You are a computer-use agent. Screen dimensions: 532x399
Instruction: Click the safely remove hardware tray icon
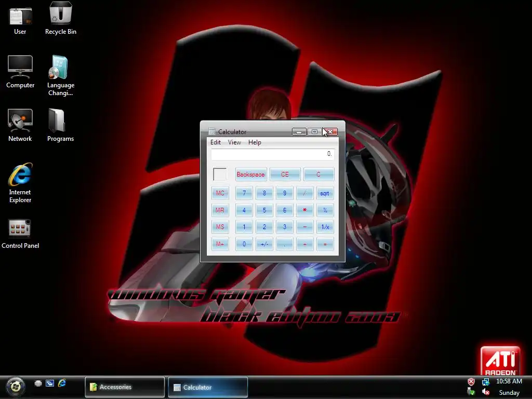tap(471, 392)
